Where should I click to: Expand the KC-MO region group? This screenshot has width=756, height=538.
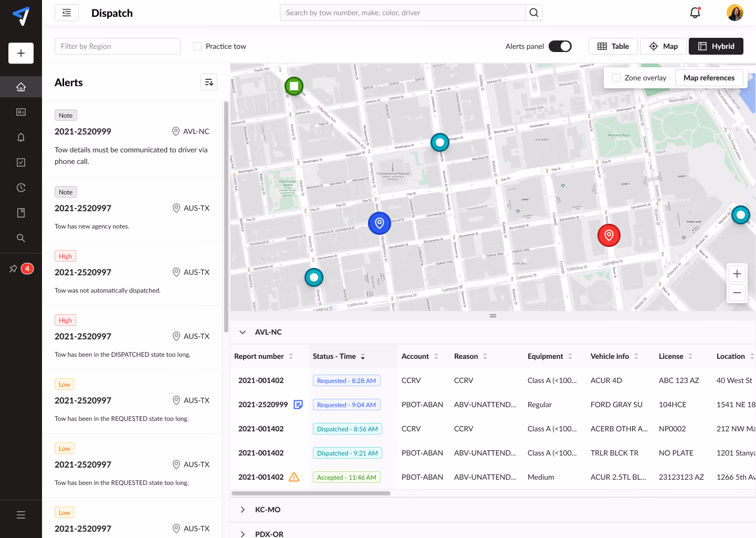(x=243, y=510)
